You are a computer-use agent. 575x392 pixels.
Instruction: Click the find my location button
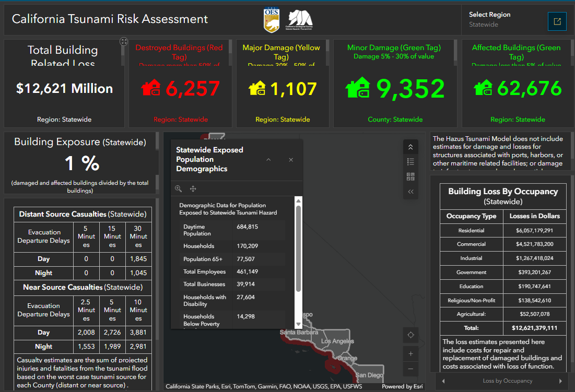410,335
